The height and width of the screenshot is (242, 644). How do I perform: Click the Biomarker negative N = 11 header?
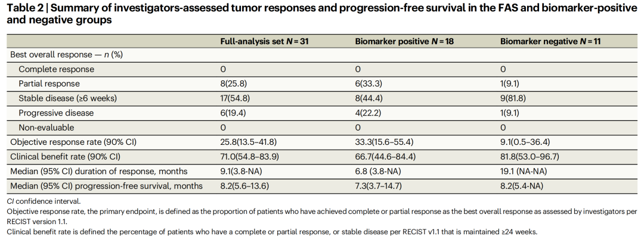click(550, 41)
